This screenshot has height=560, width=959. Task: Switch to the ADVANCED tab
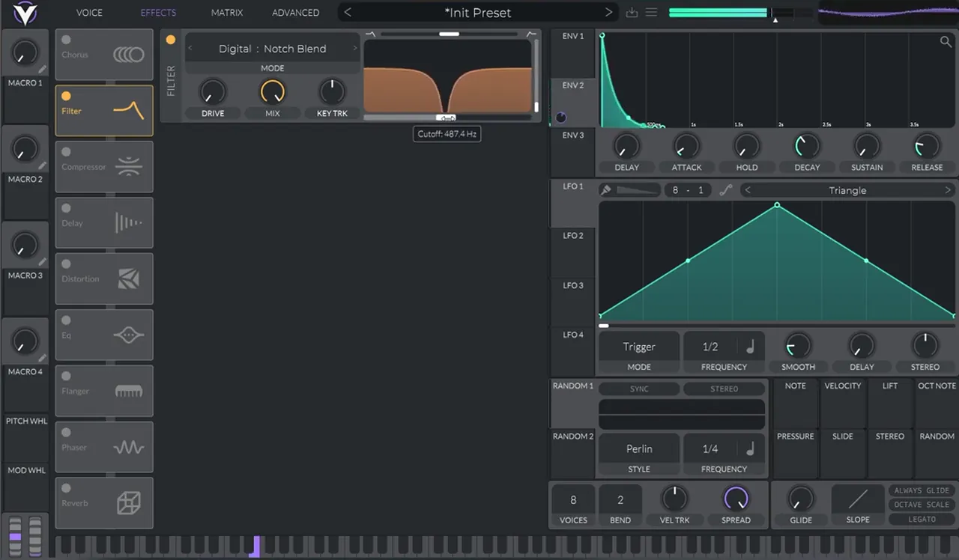click(x=295, y=13)
